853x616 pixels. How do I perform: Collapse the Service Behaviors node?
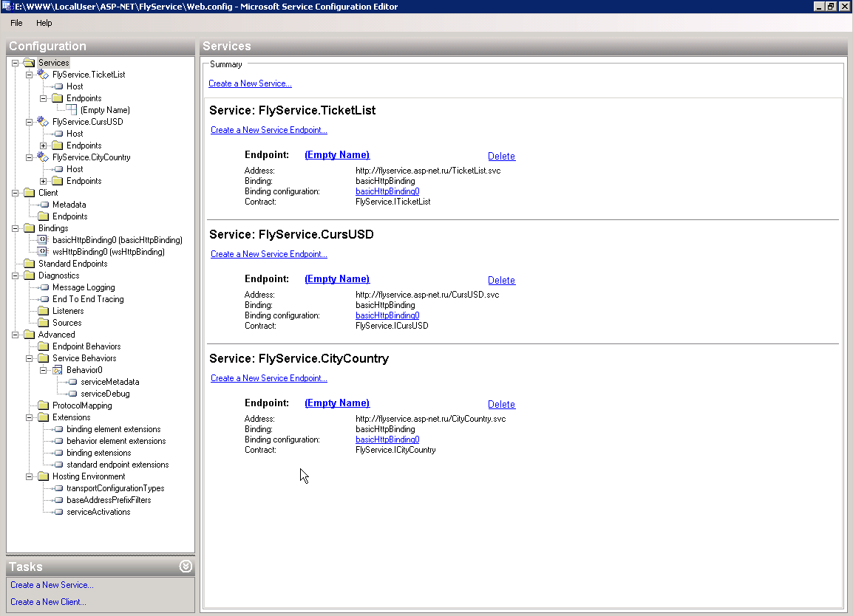[30, 358]
